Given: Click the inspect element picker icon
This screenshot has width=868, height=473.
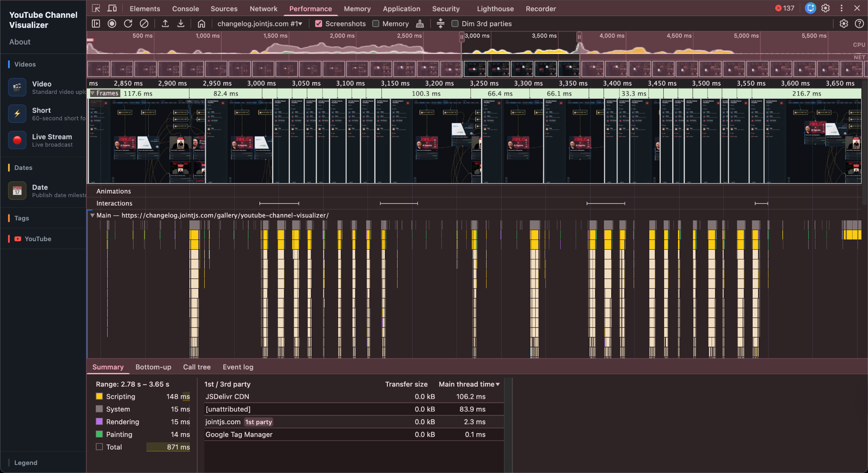Looking at the screenshot, I should click(x=96, y=8).
